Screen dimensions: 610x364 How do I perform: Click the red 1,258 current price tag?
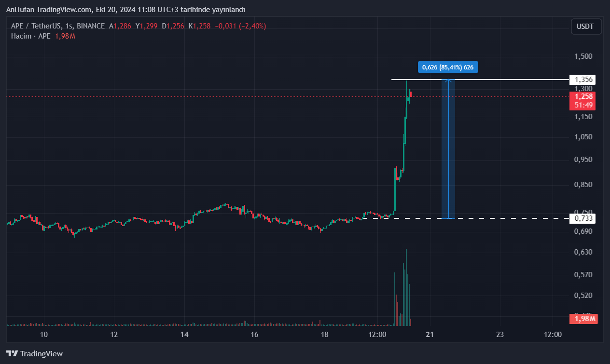pyautogui.click(x=582, y=96)
